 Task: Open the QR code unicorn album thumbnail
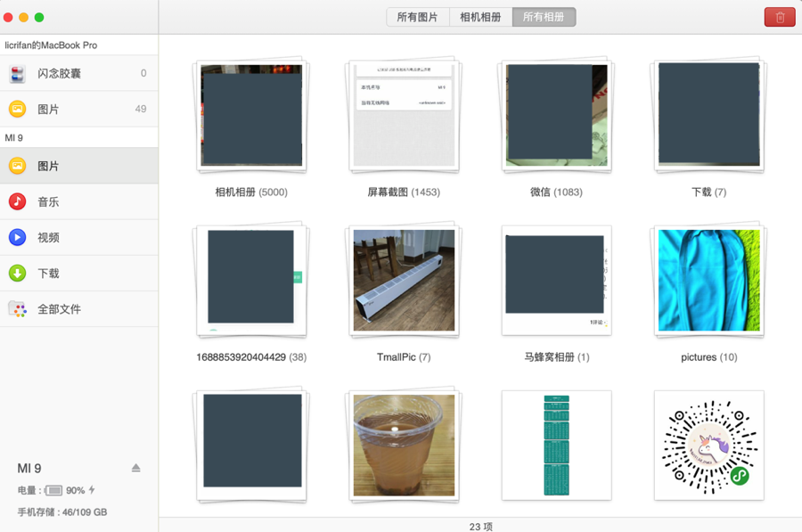click(x=708, y=445)
